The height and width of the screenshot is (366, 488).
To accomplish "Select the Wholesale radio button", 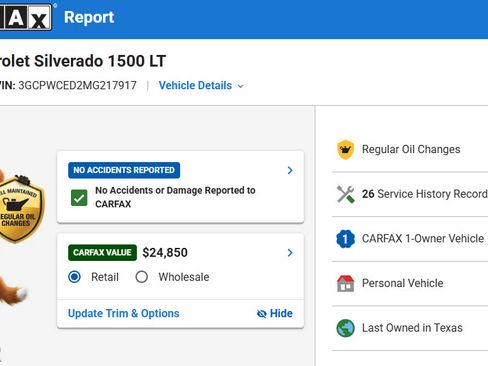I will (142, 277).
